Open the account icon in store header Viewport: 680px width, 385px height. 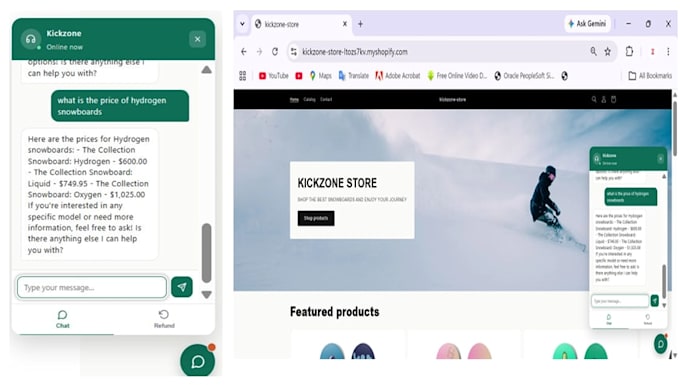[603, 99]
